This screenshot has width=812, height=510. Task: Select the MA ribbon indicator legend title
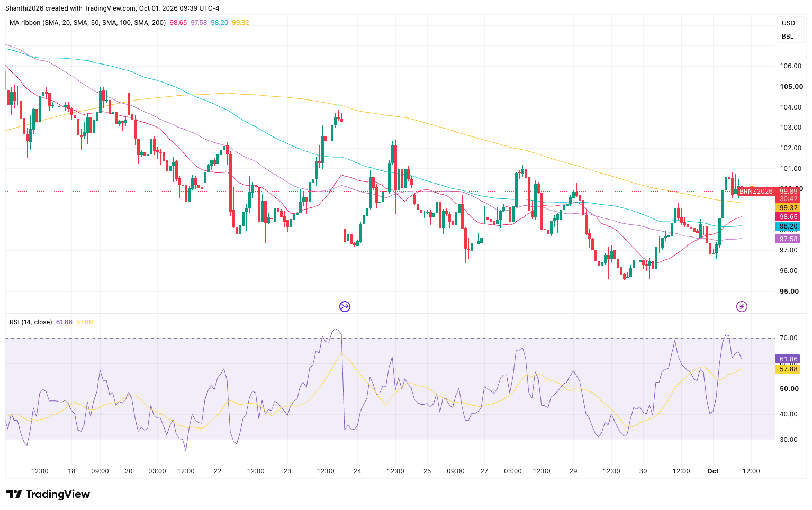click(88, 23)
